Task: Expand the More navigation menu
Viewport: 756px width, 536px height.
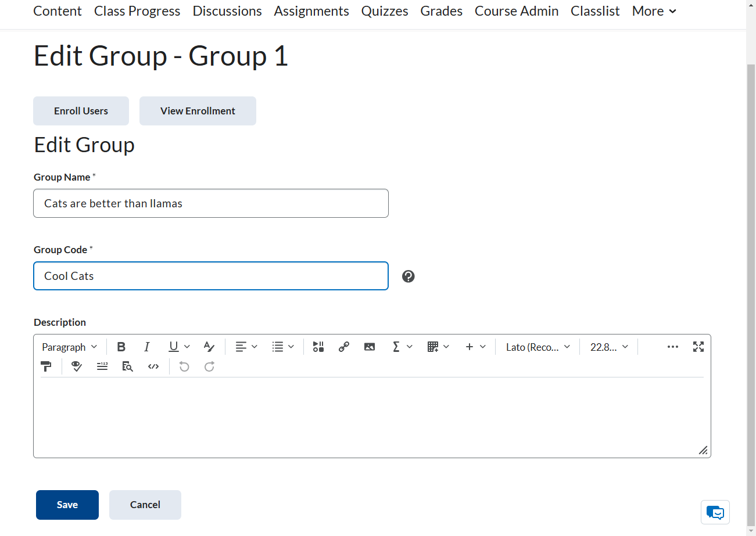Action: [x=654, y=11]
